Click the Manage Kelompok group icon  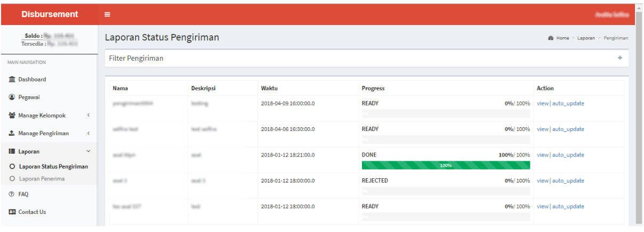point(12,115)
